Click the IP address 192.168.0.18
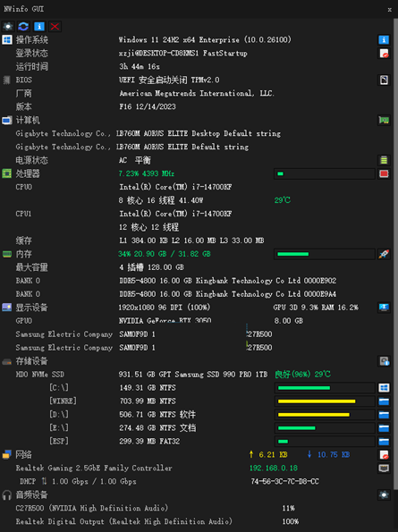Image resolution: width=398 pixels, height=532 pixels. 274,469
